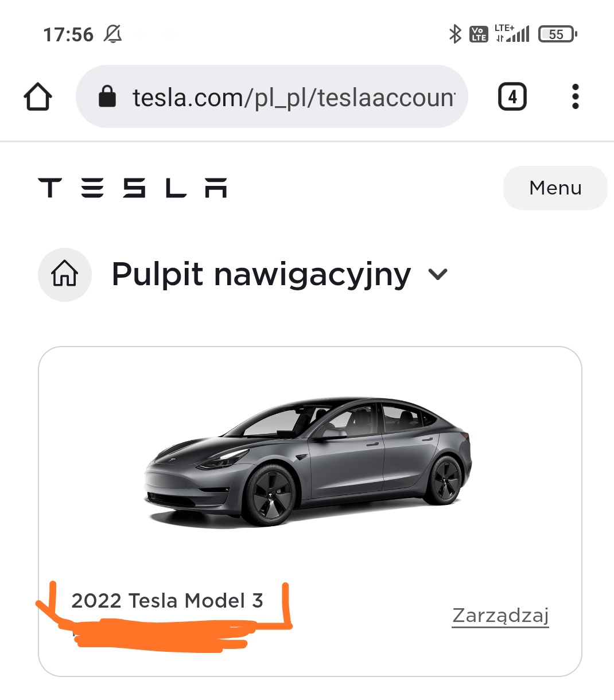Open the browser three-dot overflow menu
The image size is (614, 700).
(x=575, y=96)
